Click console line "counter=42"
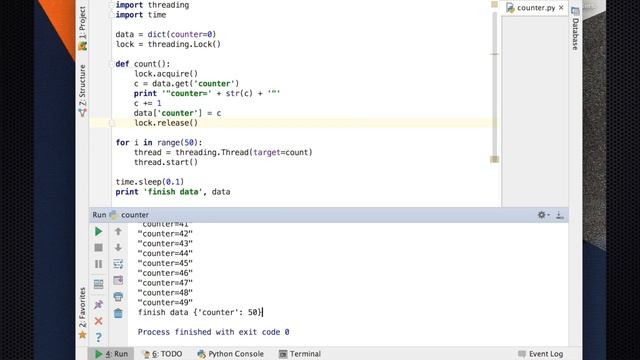Viewport: 640px width, 360px height. pos(165,234)
